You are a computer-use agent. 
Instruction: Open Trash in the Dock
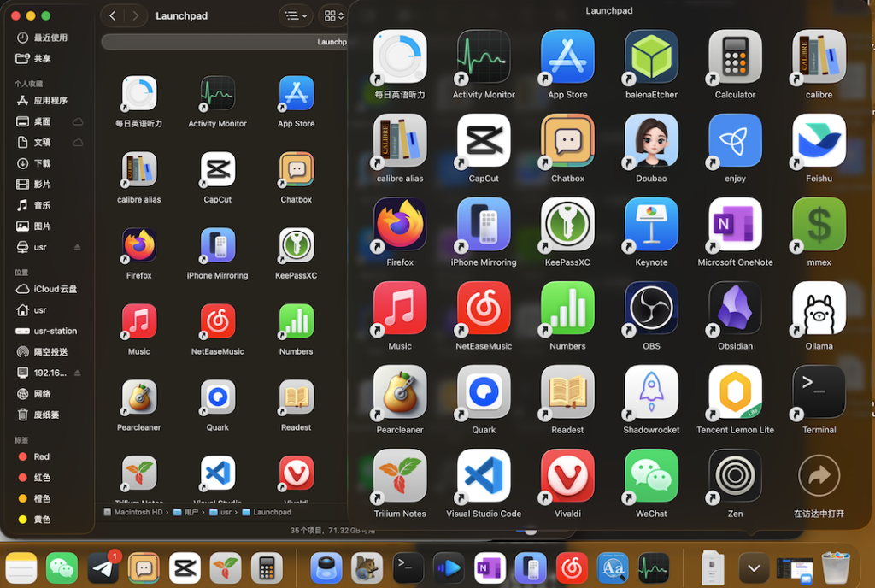835,568
